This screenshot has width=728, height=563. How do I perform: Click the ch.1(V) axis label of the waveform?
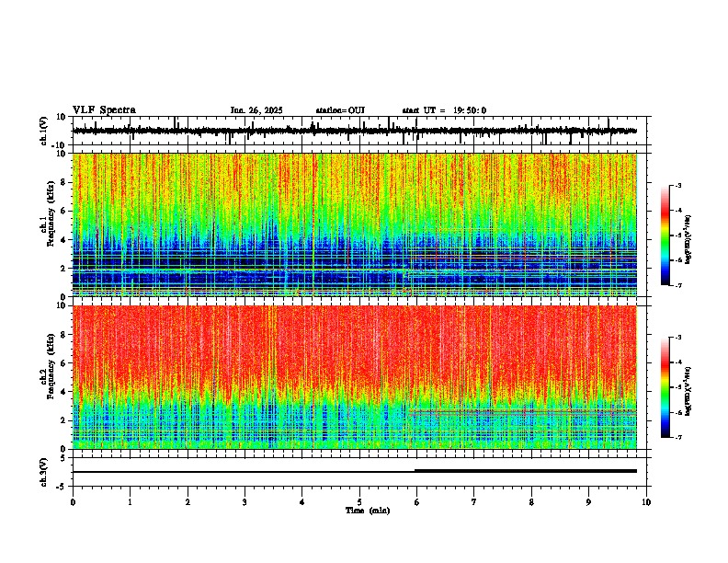tap(44, 131)
